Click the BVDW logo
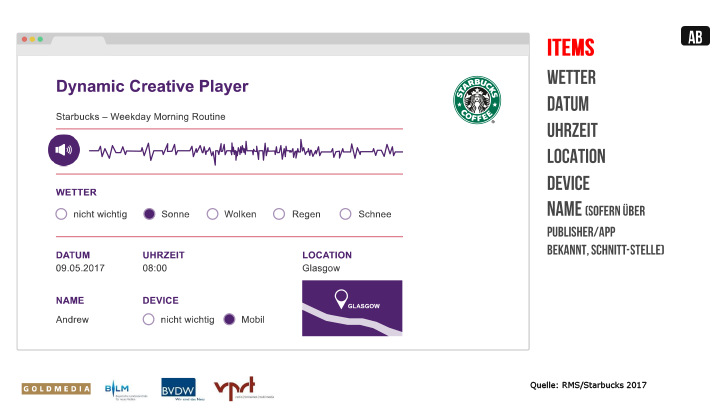Viewport: 720px width, 405px height. (179, 388)
